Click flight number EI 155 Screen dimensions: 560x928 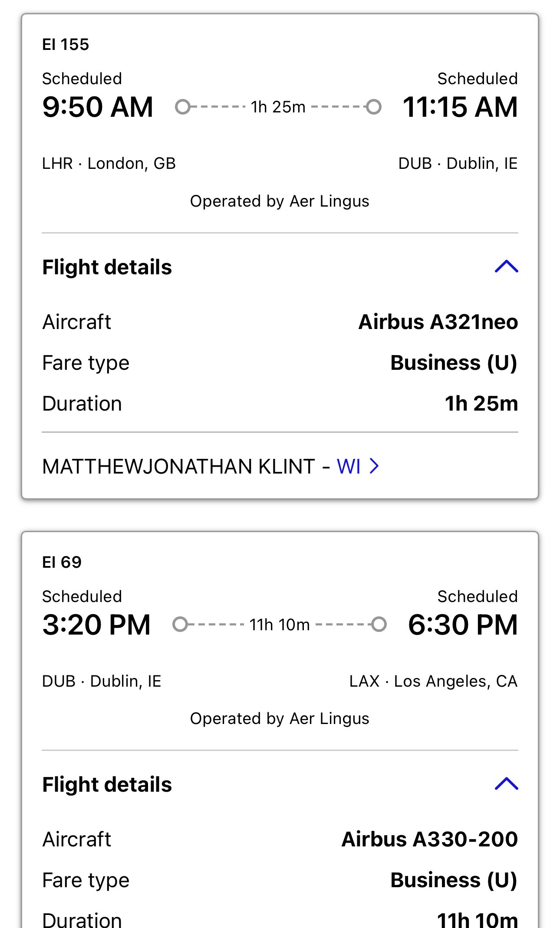(x=66, y=44)
